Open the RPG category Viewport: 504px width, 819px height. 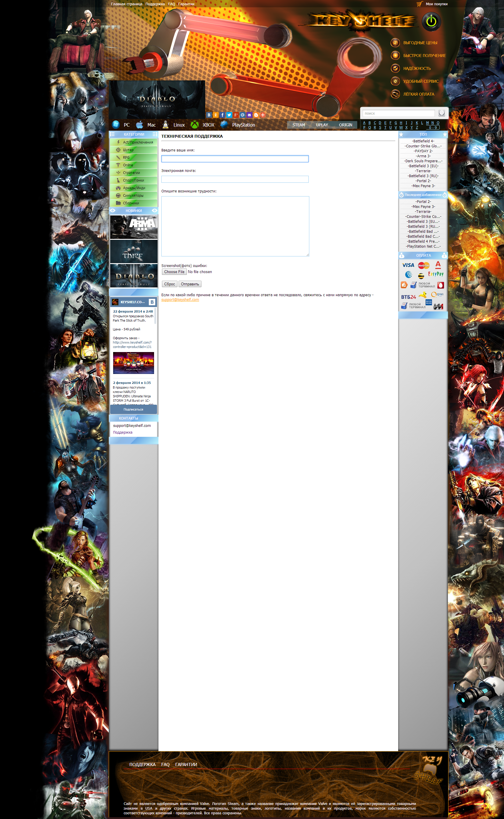pyautogui.click(x=134, y=158)
